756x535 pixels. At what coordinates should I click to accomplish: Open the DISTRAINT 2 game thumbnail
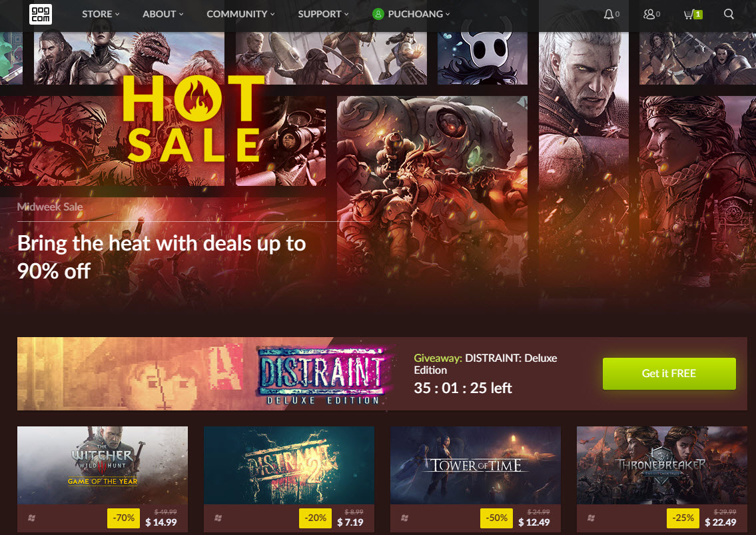click(289, 465)
